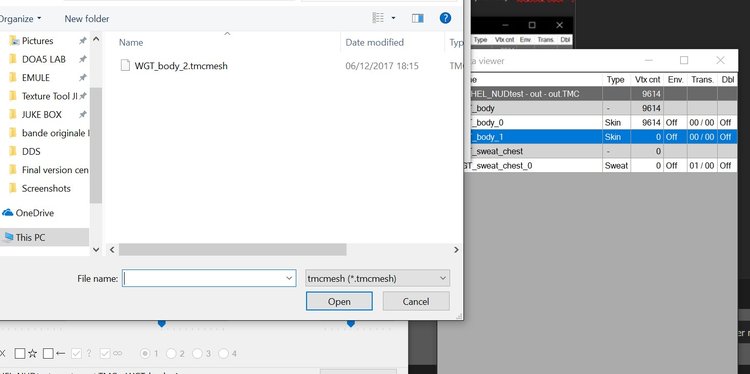Toggle the preview pane icon
Viewport: 750px width, 374px height.
coord(418,18)
